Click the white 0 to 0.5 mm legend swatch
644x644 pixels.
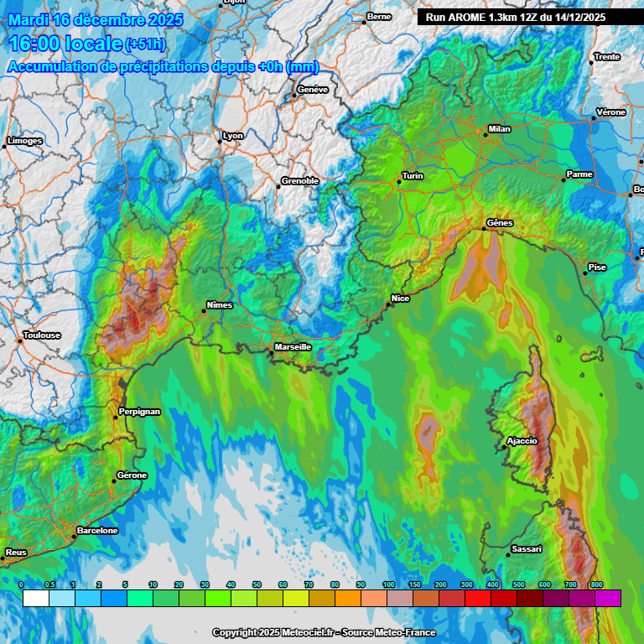pyautogui.click(x=36, y=599)
